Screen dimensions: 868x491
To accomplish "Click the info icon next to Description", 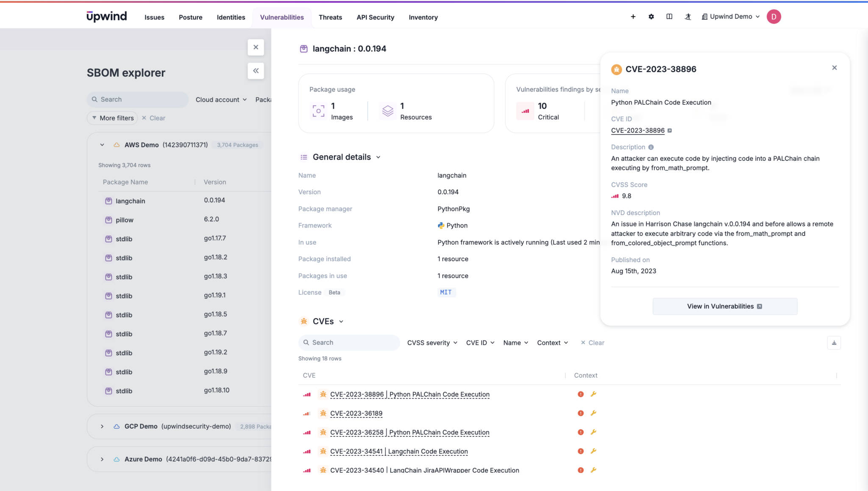I will coord(651,147).
